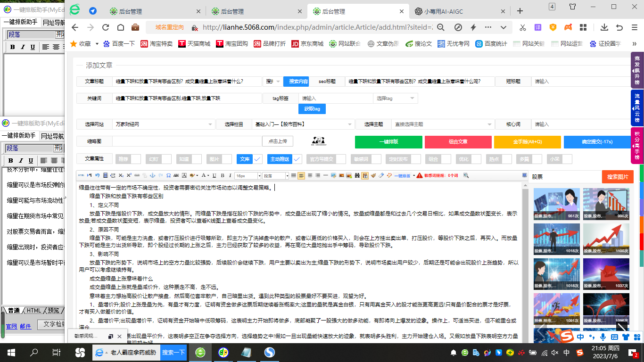Select the eraser to clear formatting
644x362 pixels.
(x=381, y=175)
